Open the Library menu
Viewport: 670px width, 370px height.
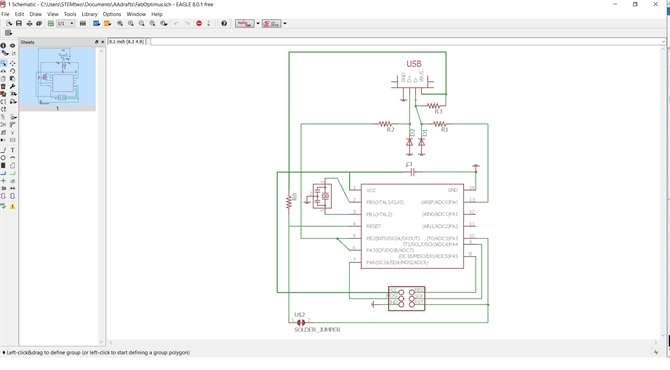[89, 14]
